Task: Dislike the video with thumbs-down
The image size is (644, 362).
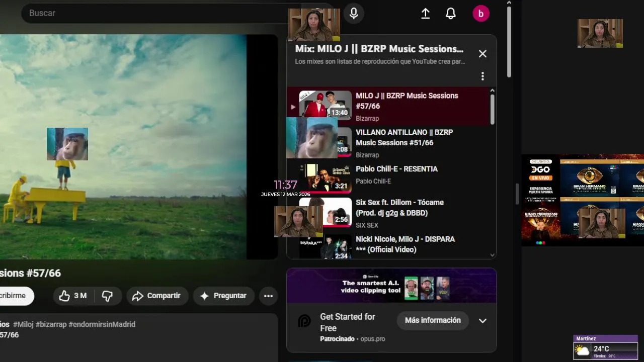Action: click(108, 296)
